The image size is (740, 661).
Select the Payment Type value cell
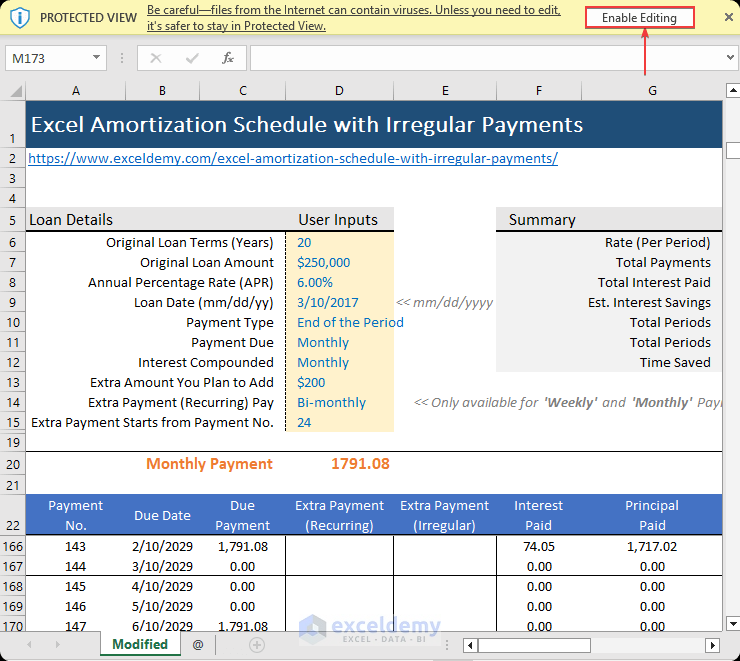pyautogui.click(x=339, y=322)
